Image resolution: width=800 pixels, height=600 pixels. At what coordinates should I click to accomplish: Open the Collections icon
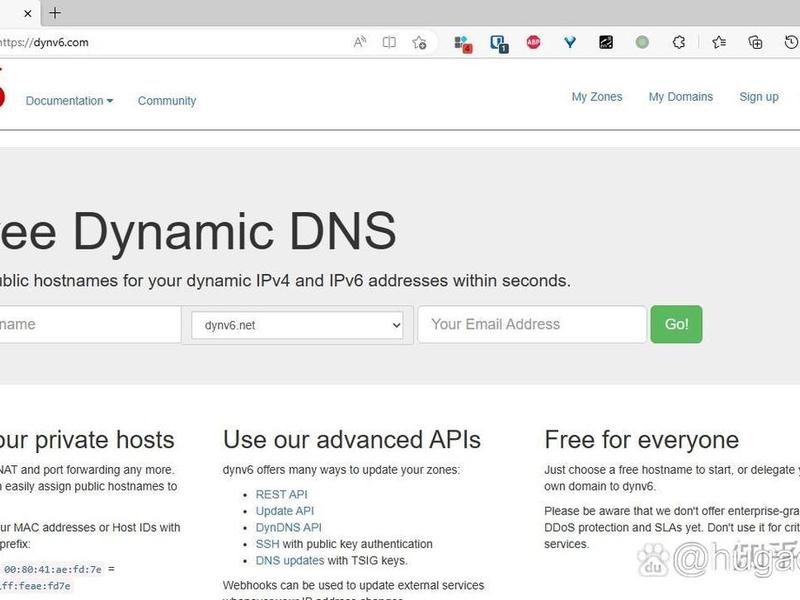tap(755, 42)
